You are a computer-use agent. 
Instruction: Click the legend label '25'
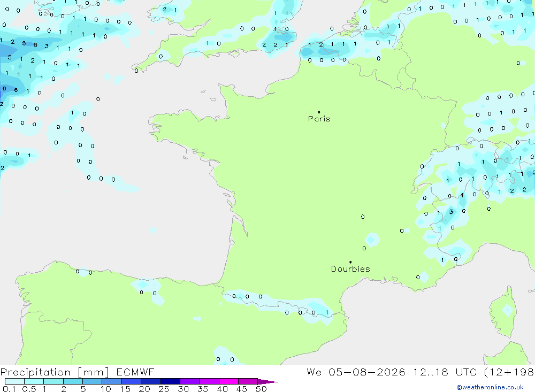tap(164, 389)
